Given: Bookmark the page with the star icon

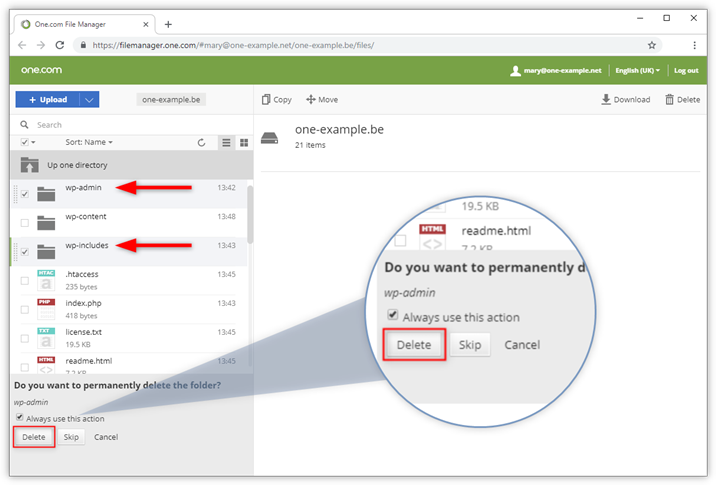Looking at the screenshot, I should pyautogui.click(x=652, y=45).
